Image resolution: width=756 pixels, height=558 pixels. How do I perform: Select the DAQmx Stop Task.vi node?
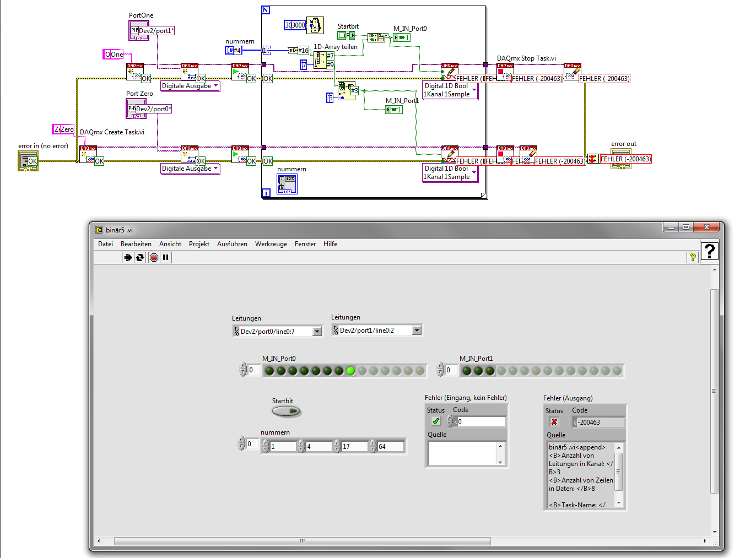coord(505,72)
